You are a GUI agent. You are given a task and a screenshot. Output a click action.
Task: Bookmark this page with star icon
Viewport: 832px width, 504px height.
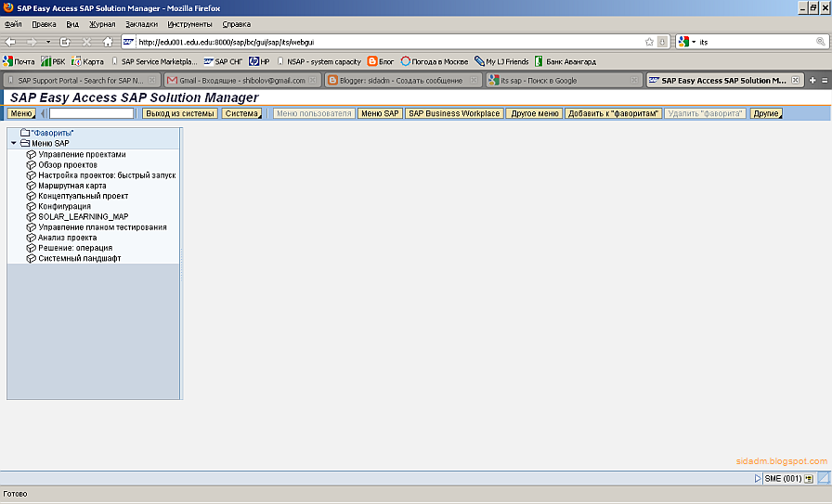pyautogui.click(x=649, y=42)
